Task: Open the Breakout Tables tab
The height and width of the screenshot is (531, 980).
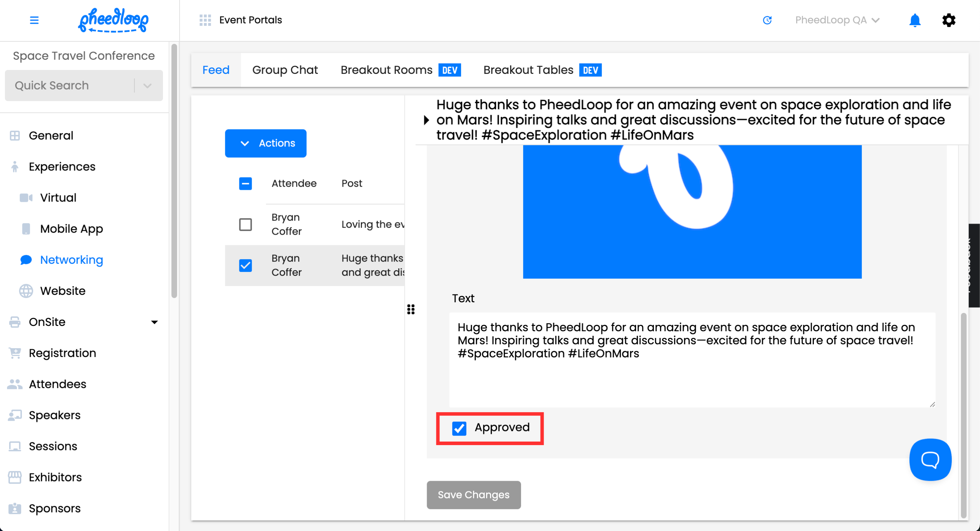Action: pos(542,70)
